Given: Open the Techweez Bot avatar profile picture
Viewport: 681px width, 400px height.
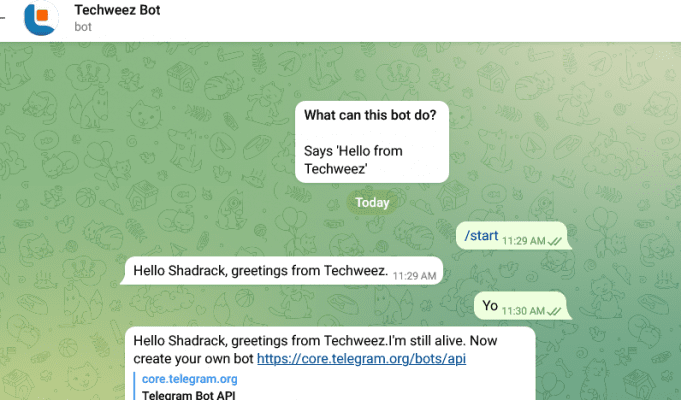Looking at the screenshot, I should click(x=41, y=18).
